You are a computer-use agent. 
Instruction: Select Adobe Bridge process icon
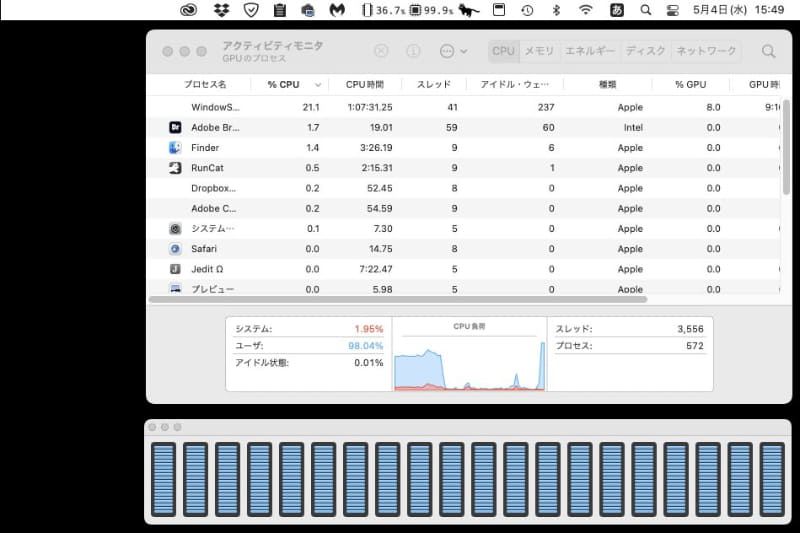pos(175,128)
